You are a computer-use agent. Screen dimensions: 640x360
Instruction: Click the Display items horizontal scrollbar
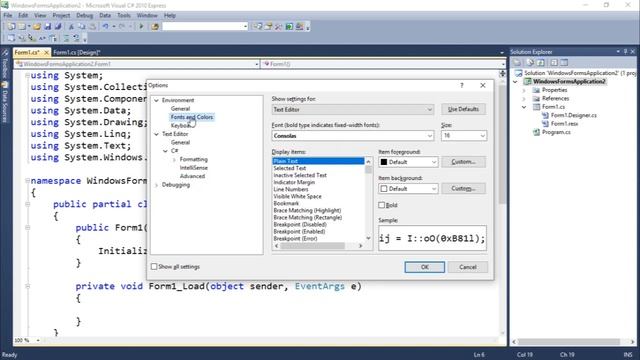click(x=318, y=246)
